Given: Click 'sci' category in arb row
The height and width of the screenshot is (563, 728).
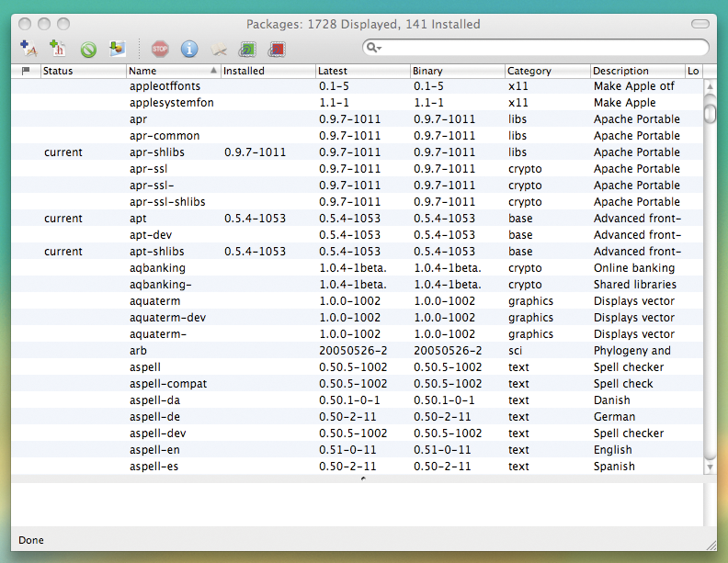Looking at the screenshot, I should click(x=515, y=351).
